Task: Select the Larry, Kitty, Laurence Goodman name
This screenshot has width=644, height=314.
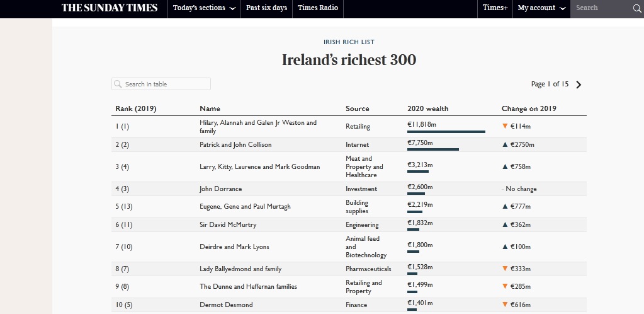Action: [x=259, y=166]
